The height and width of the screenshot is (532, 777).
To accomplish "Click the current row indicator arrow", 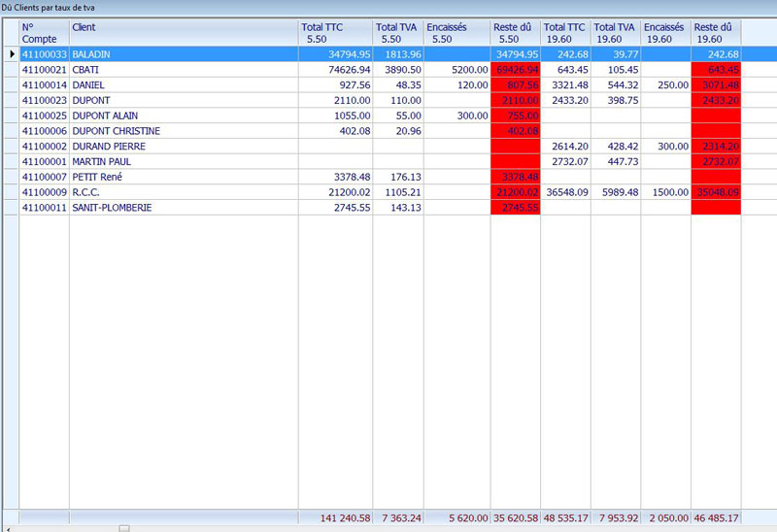I will point(12,54).
